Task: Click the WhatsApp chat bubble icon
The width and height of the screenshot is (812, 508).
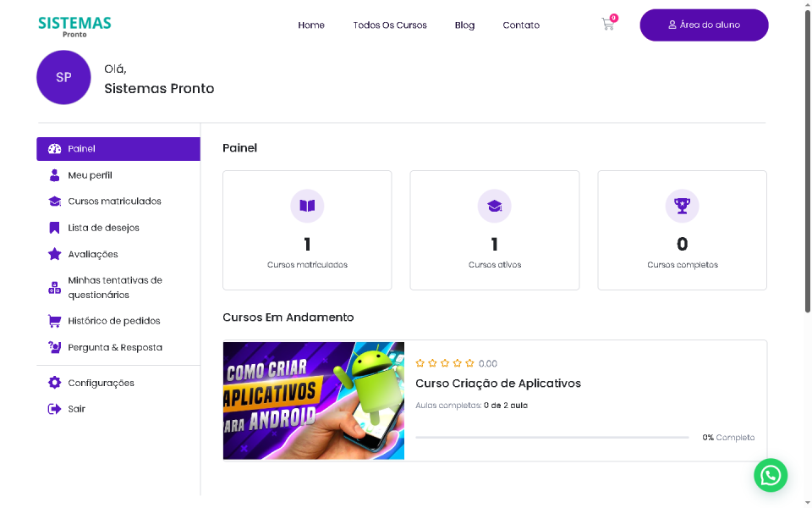Action: [771, 475]
